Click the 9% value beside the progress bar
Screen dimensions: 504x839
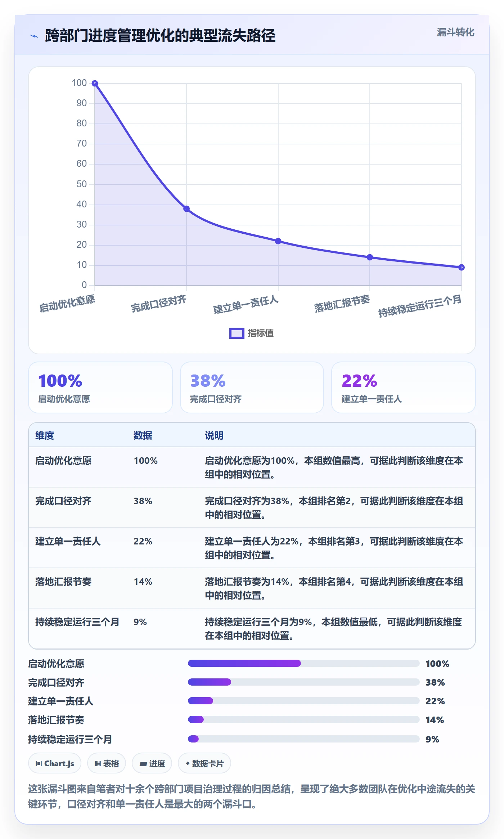[x=432, y=739]
